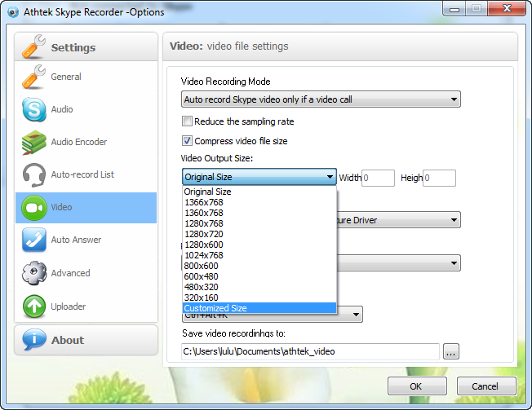The image size is (532, 410).
Task: Click the blue info About icon
Action: point(34,340)
